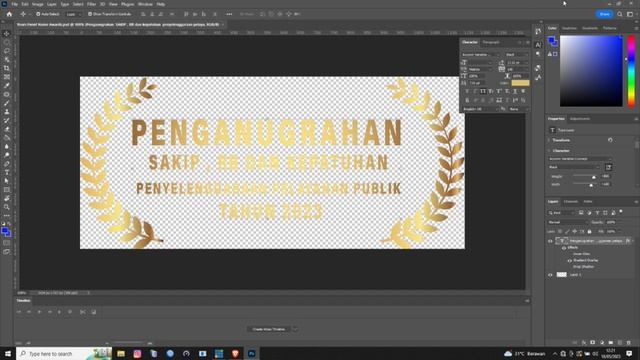The height and width of the screenshot is (360, 640).
Task: Open the font family dropdown in the Character panel
Action: (480, 55)
